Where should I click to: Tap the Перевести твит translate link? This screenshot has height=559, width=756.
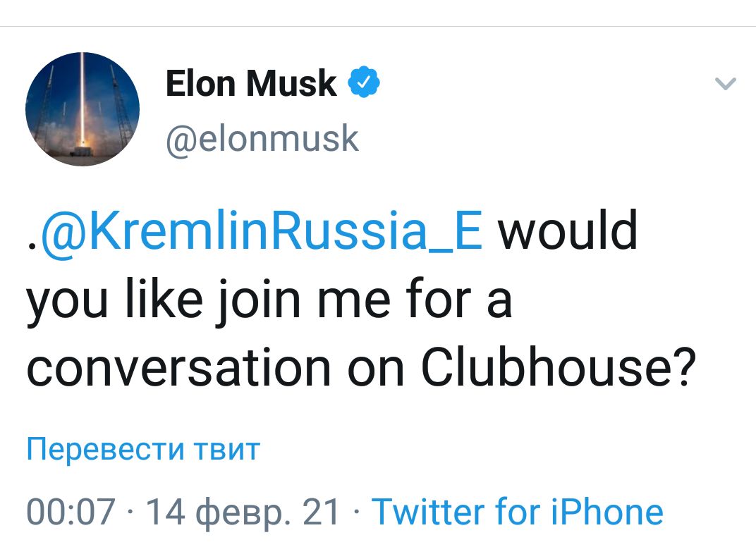tap(143, 448)
